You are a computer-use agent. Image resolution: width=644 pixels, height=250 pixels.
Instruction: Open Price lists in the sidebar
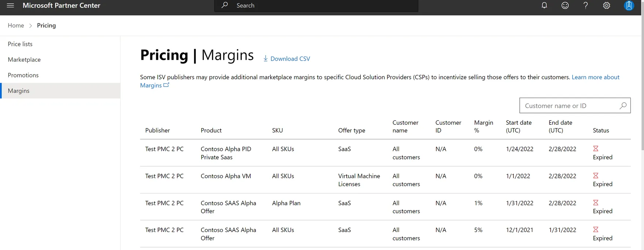pos(60,44)
